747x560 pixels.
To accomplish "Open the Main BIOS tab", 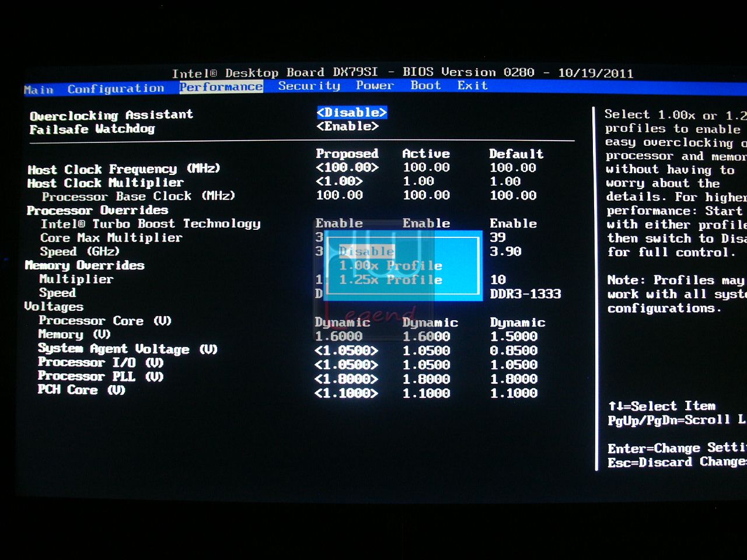I will 39,90.
